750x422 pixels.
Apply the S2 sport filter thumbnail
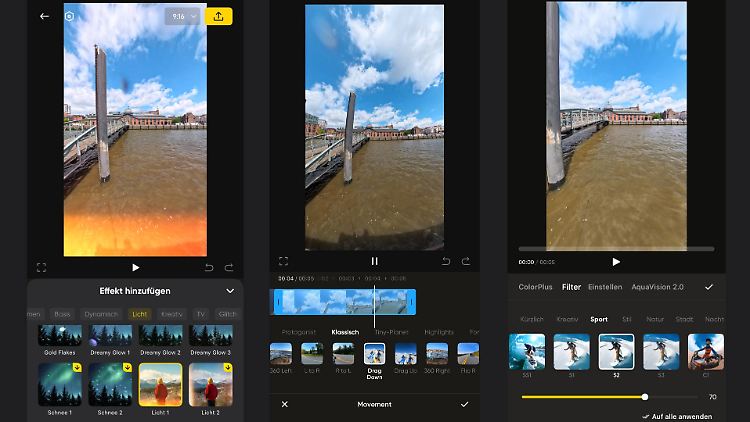click(617, 352)
